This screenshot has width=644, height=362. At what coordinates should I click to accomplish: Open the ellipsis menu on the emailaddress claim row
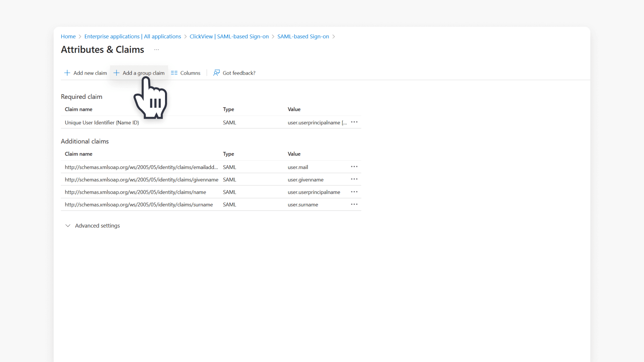354,167
